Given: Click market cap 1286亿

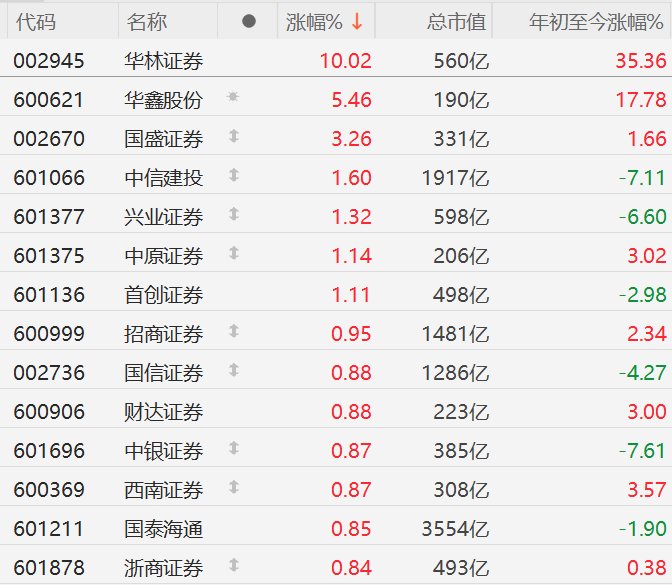Looking at the screenshot, I should [456, 373].
